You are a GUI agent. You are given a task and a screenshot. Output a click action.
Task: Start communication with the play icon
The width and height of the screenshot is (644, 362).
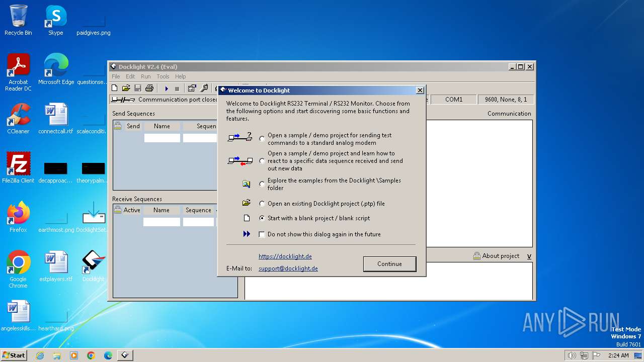pyautogui.click(x=167, y=88)
